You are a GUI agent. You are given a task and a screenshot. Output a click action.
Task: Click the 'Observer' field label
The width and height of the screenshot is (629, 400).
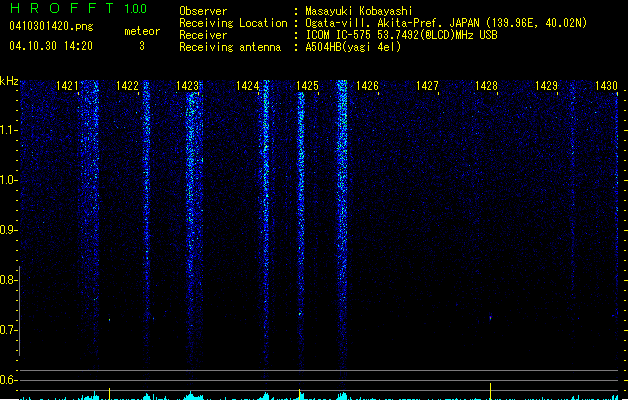tap(203, 11)
